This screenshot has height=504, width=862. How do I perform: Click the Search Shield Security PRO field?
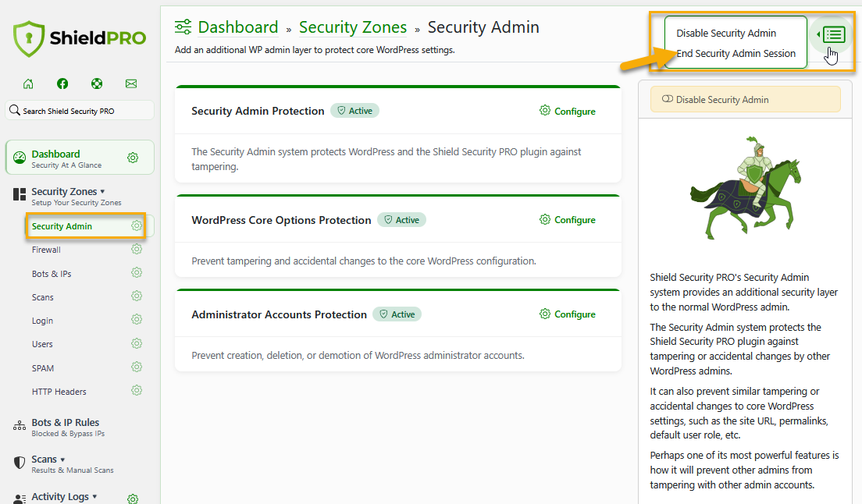(x=80, y=110)
